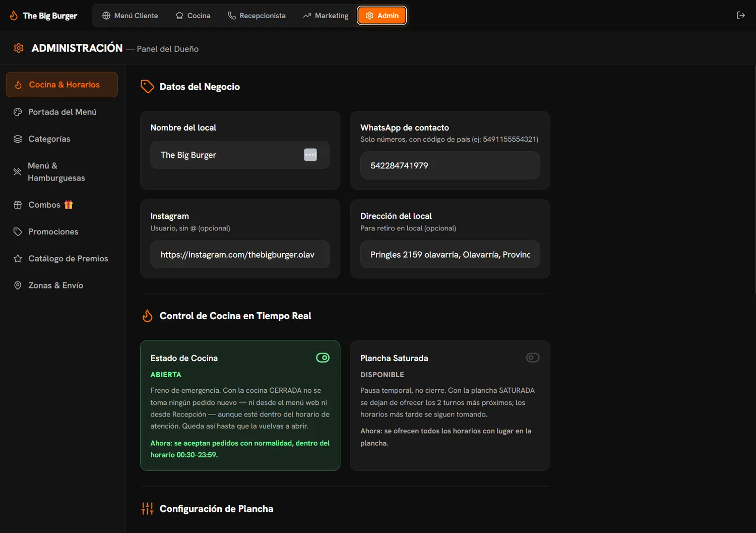
Task: Open the Marketing tab
Action: click(326, 16)
